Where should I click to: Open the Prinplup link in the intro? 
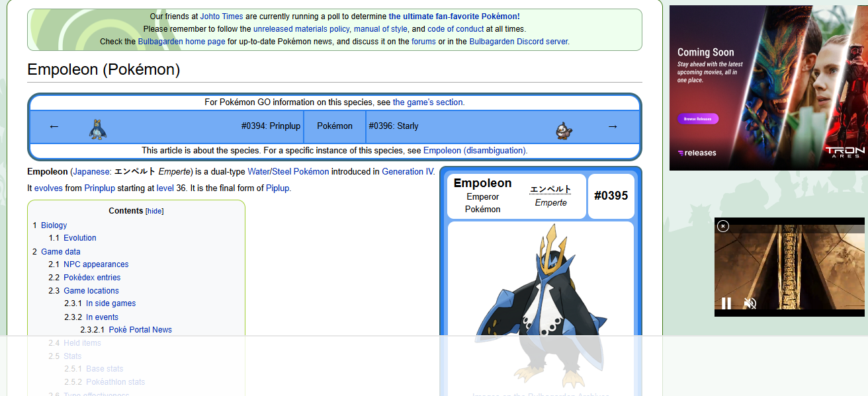point(100,188)
